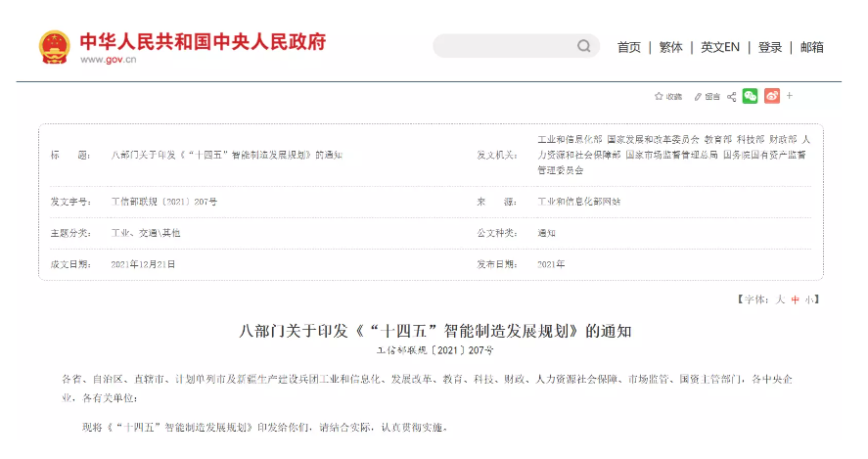Set font size to 中
868x459 pixels.
tap(796, 299)
